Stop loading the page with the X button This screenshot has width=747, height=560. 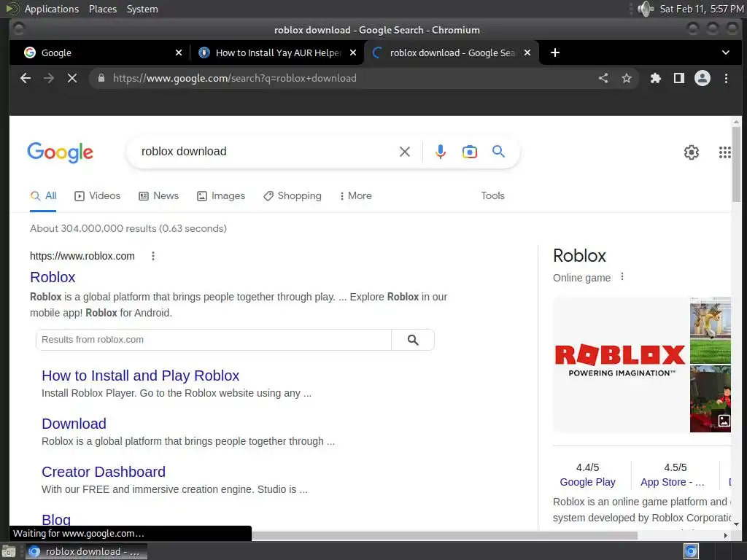click(x=72, y=78)
